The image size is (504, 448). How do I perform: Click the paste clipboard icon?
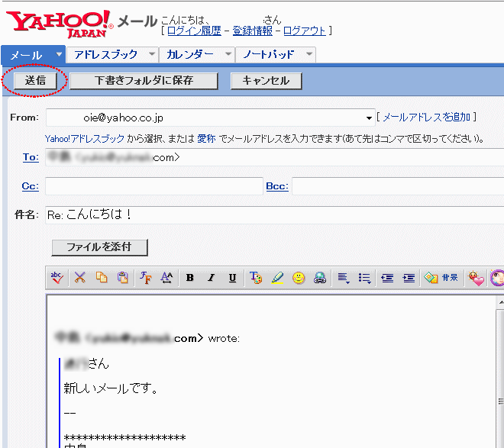(122, 279)
